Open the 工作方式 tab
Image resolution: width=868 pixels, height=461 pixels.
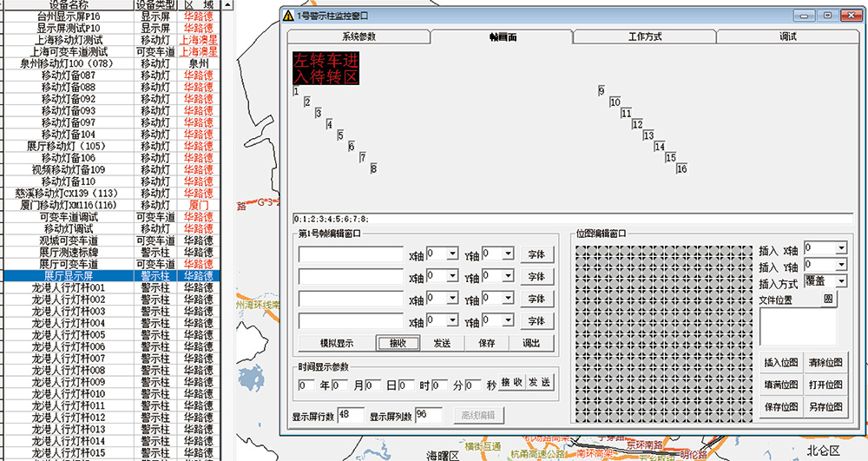pyautogui.click(x=645, y=37)
